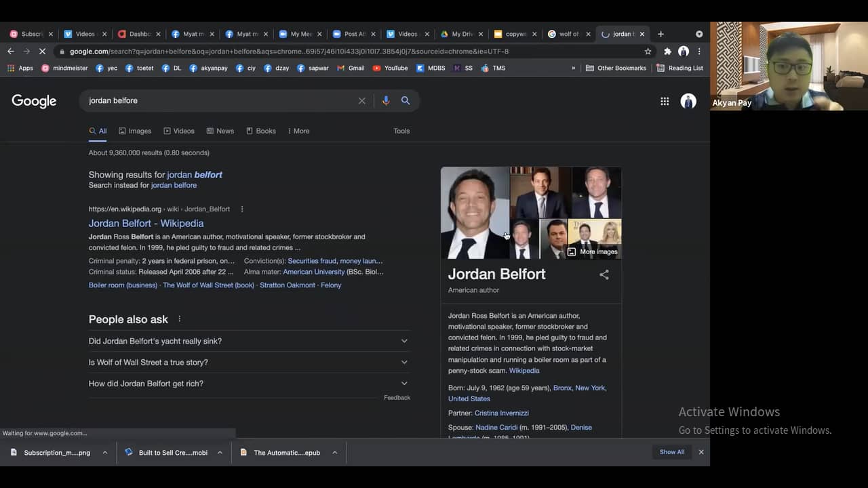Open the large Jordan Belfort portrait
The width and height of the screenshot is (868, 488).
475,213
